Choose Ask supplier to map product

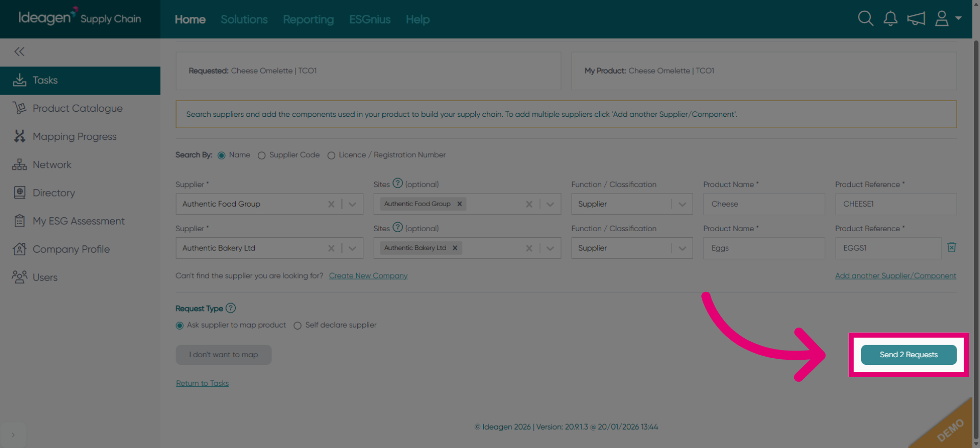(180, 326)
